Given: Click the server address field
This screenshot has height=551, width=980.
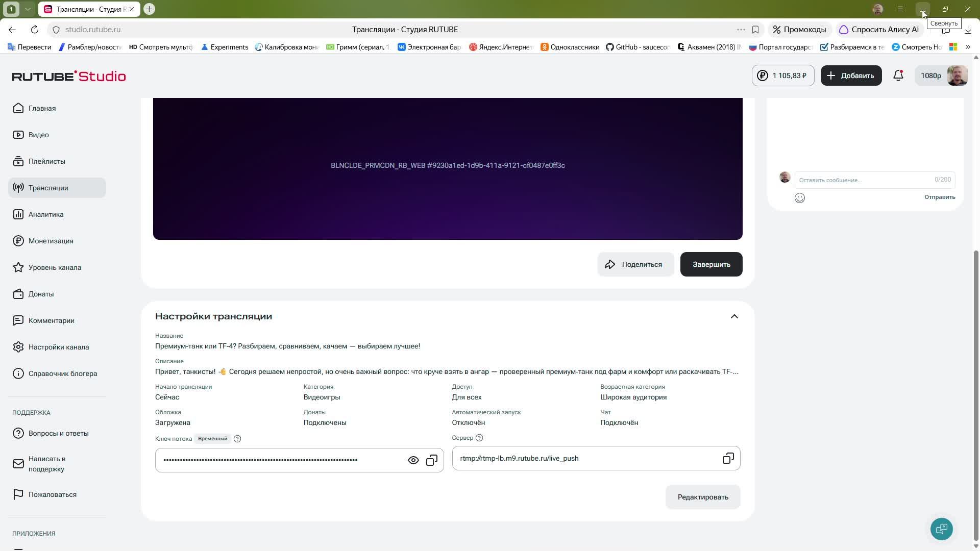Looking at the screenshot, I should 596,458.
